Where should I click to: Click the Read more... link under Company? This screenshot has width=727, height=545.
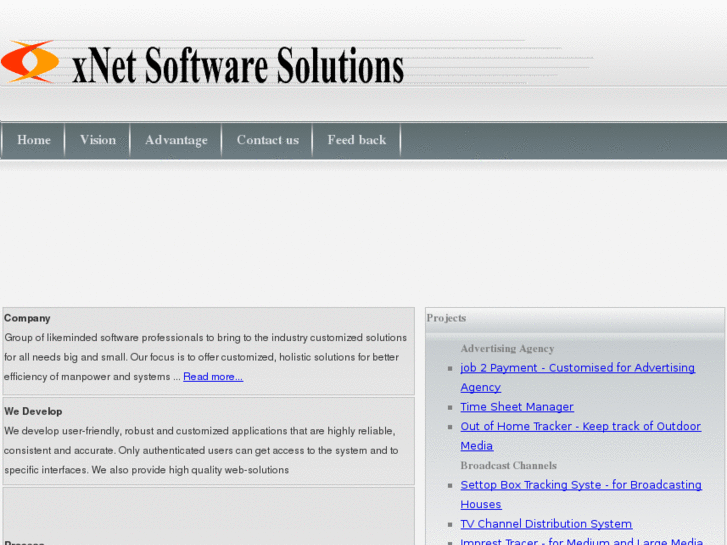click(212, 377)
